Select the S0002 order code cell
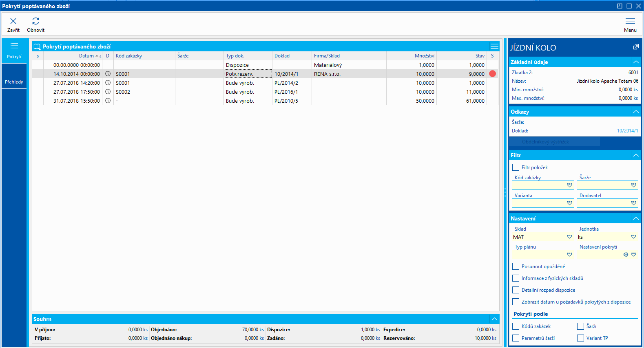The image size is (644, 348). pyautogui.click(x=144, y=92)
